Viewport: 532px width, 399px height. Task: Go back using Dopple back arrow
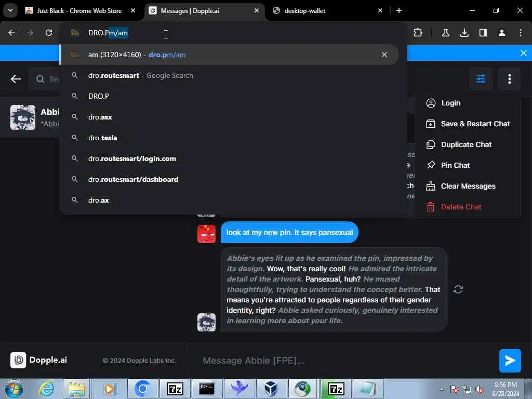point(16,79)
